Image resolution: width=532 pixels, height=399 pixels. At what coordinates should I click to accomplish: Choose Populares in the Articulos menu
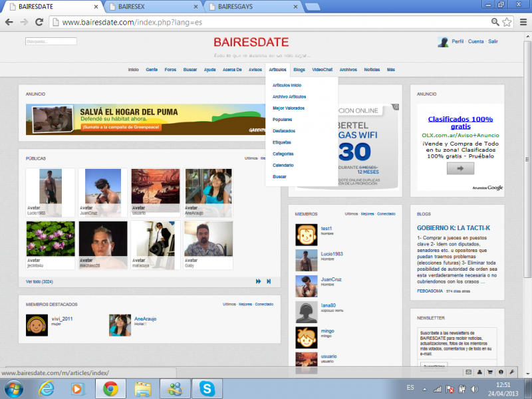pos(282,120)
